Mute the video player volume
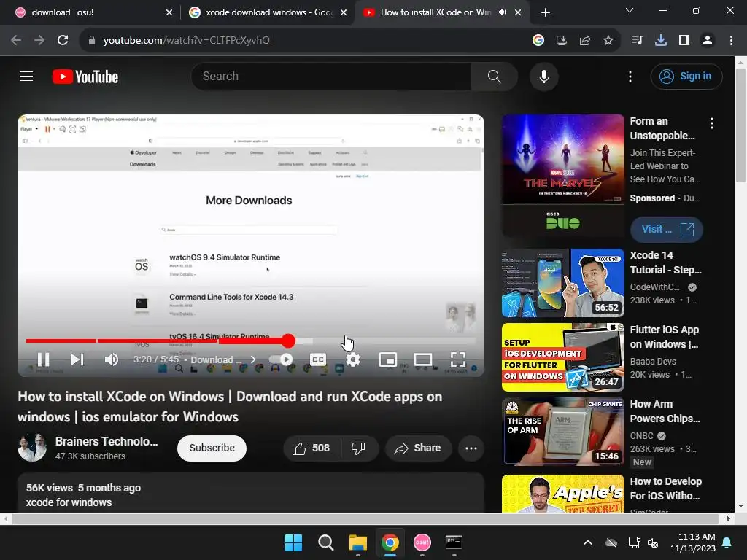 click(111, 359)
